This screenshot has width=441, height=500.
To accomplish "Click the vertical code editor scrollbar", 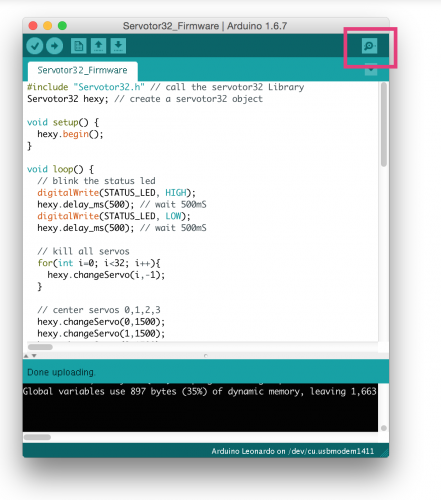I will tap(384, 124).
